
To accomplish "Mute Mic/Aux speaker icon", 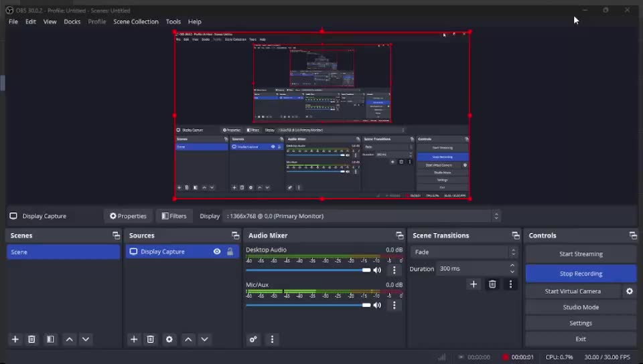I will click(x=377, y=305).
